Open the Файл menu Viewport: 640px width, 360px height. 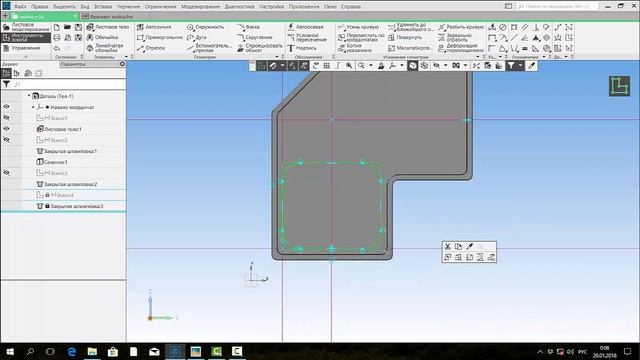point(20,7)
